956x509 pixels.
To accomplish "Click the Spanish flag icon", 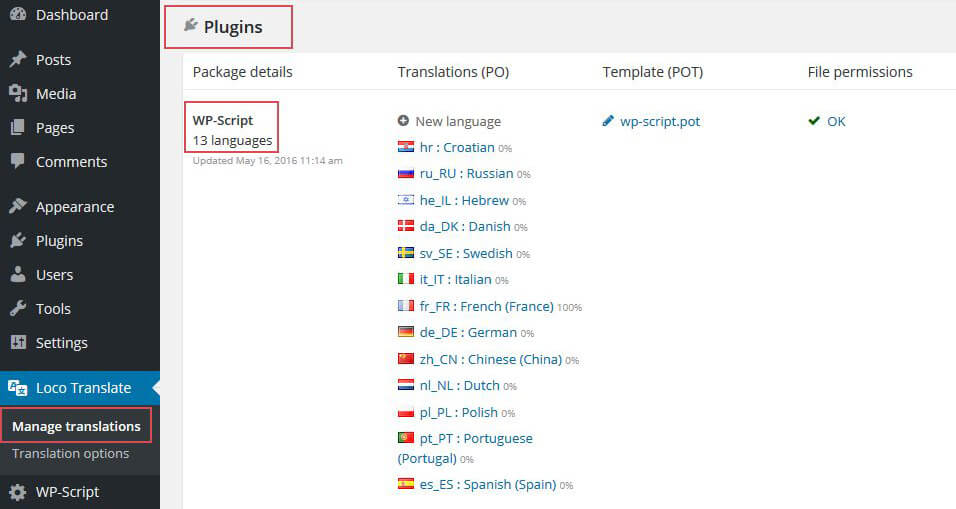I will (405, 483).
